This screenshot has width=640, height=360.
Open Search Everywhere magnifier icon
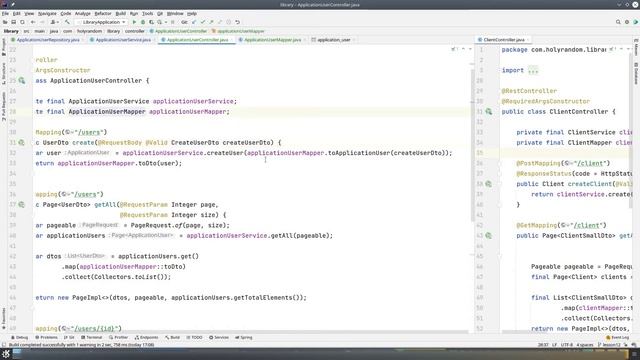coord(618,22)
